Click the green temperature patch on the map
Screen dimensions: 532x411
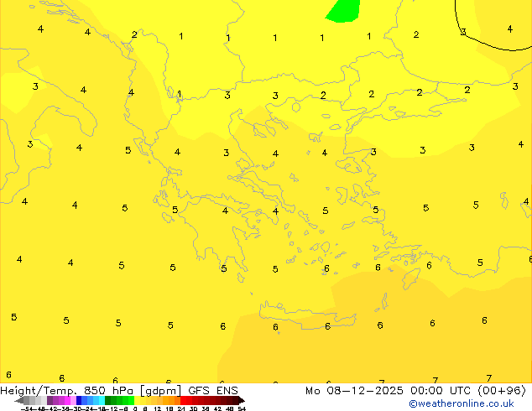coord(343,11)
